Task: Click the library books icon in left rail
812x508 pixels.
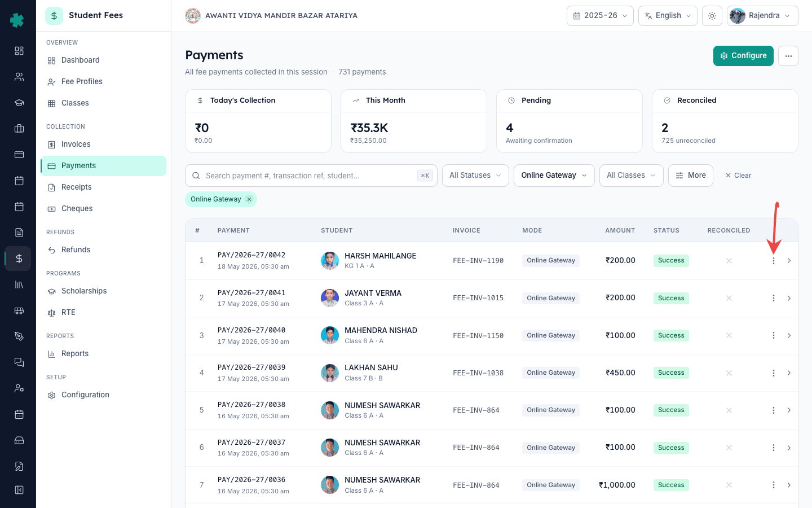Action: [19, 284]
